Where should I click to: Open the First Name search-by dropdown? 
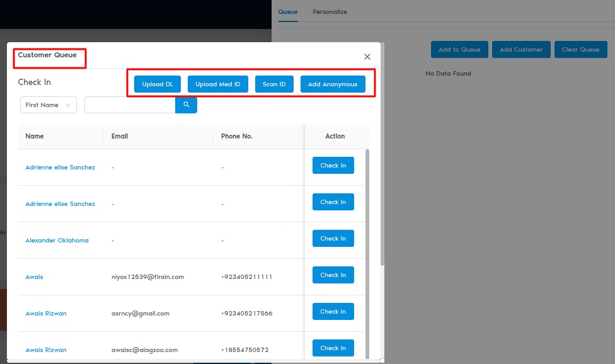(x=49, y=105)
